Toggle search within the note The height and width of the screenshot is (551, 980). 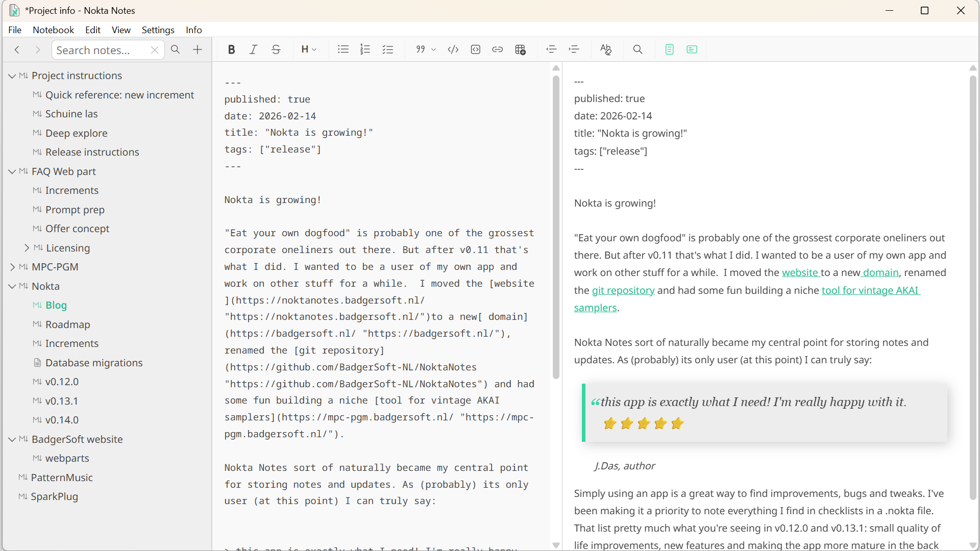click(638, 49)
